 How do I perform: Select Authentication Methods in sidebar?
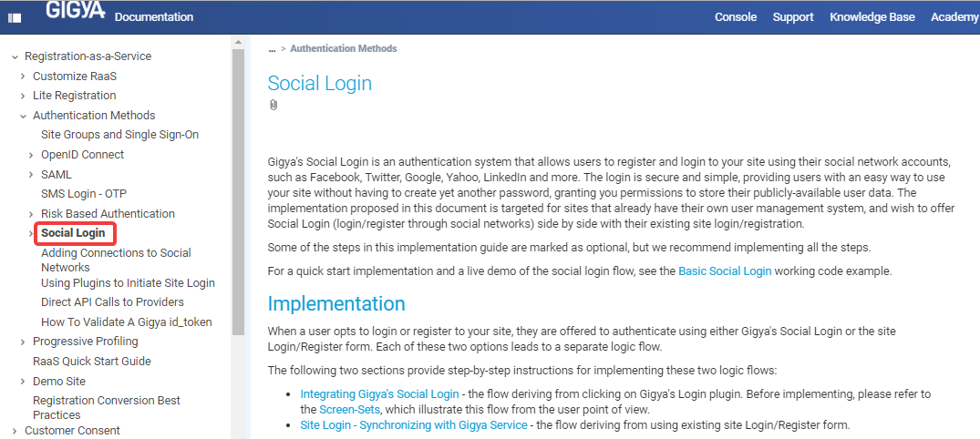coord(94,115)
